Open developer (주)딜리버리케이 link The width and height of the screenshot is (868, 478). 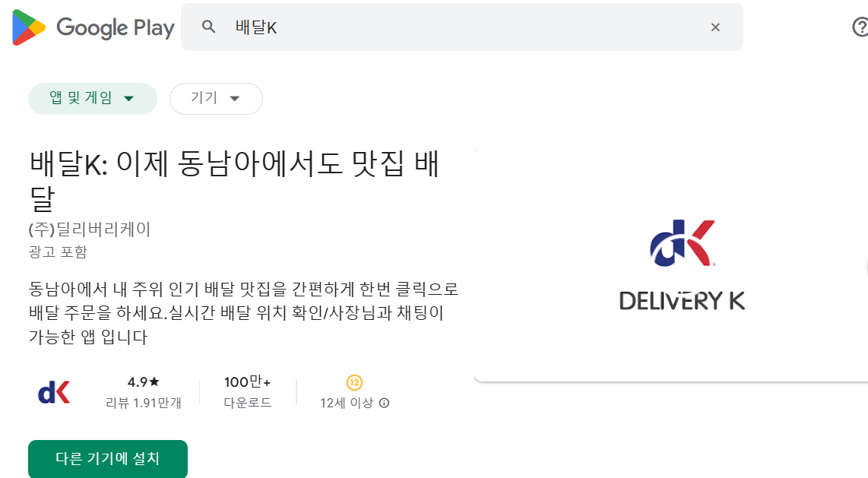(x=90, y=229)
